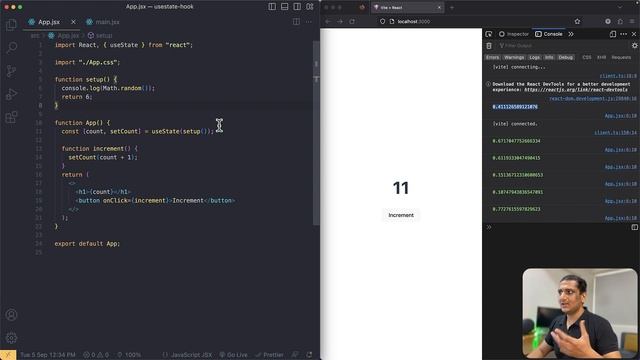Open a new browser tab
Screen dimensions: 640x360
(452, 7)
